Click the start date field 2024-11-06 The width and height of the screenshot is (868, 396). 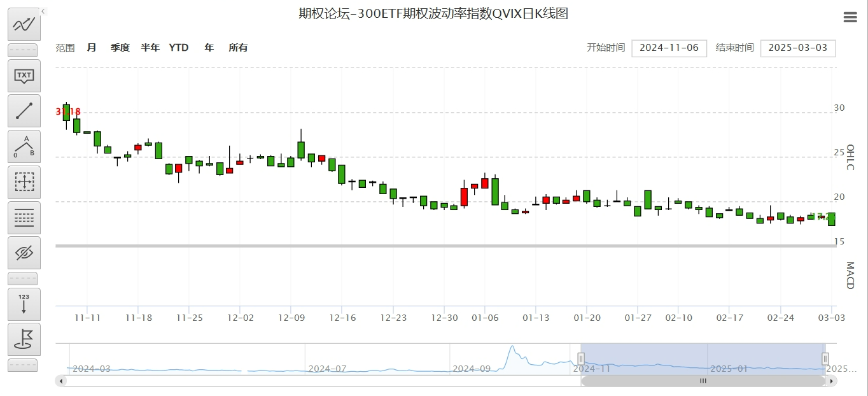(669, 48)
